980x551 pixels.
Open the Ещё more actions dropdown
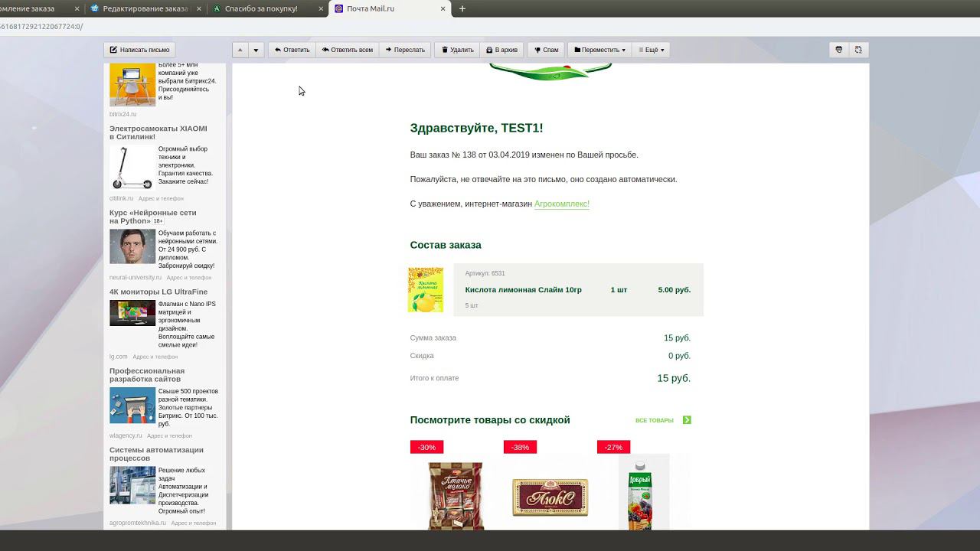652,50
